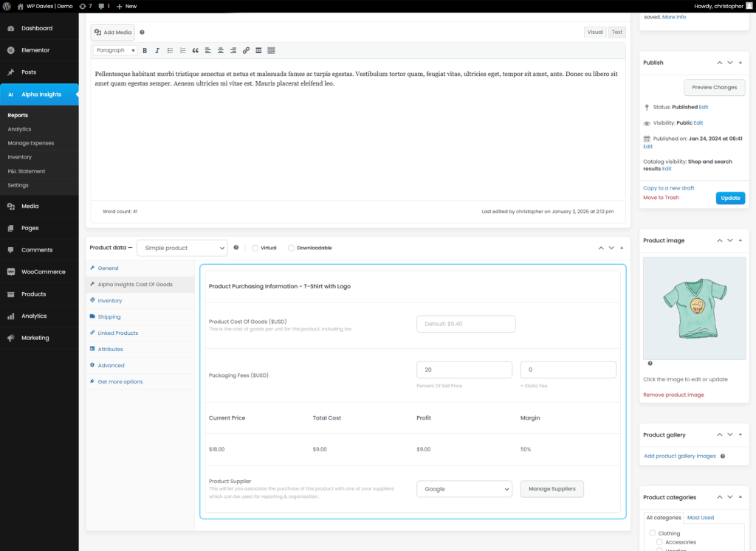The image size is (756, 551).
Task: Open the Paragraph style dropdown
Action: (116, 50)
